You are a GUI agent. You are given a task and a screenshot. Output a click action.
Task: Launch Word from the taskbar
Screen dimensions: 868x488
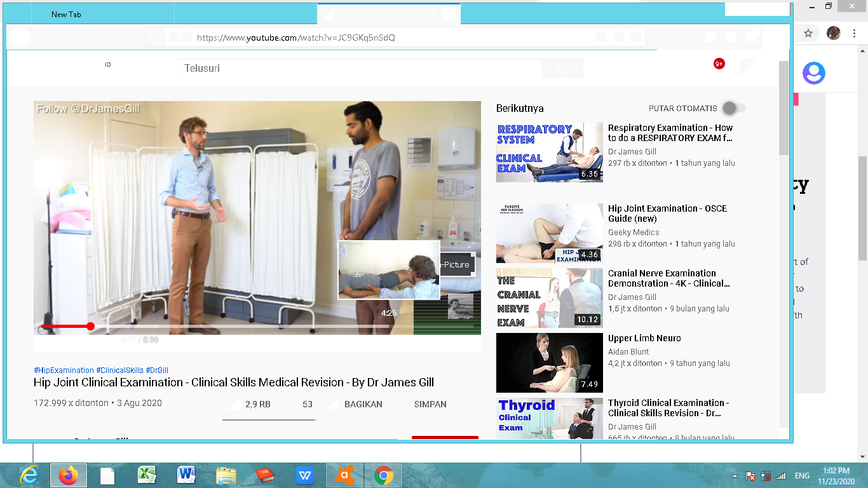186,475
